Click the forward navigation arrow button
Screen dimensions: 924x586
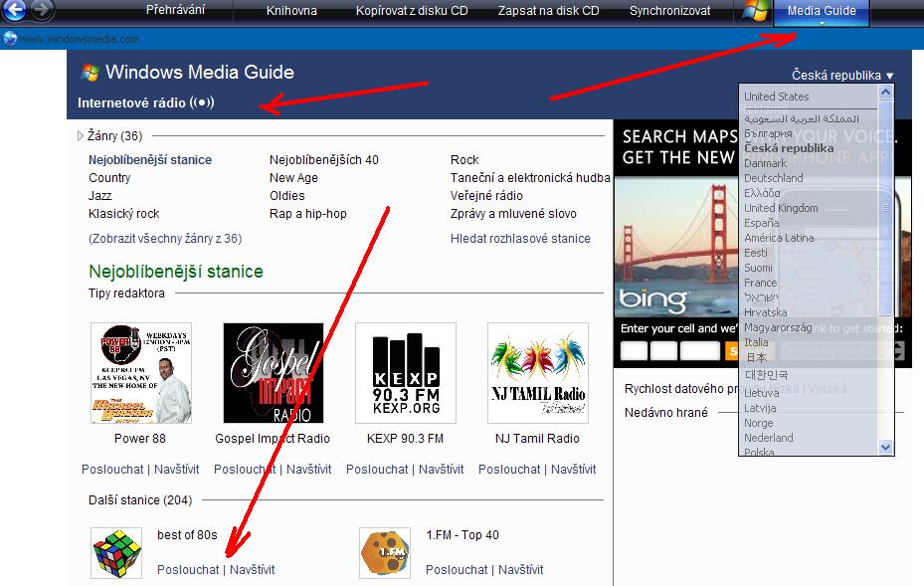(x=41, y=9)
